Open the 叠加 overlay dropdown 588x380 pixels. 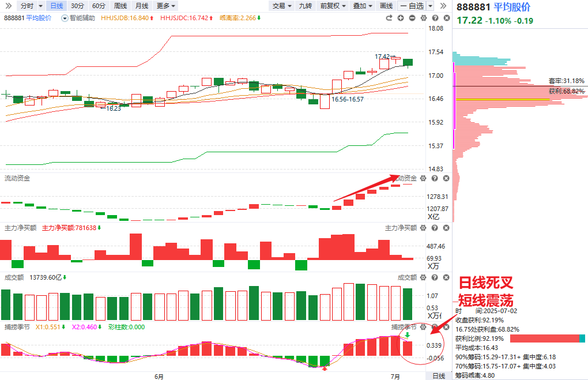(x=363, y=6)
